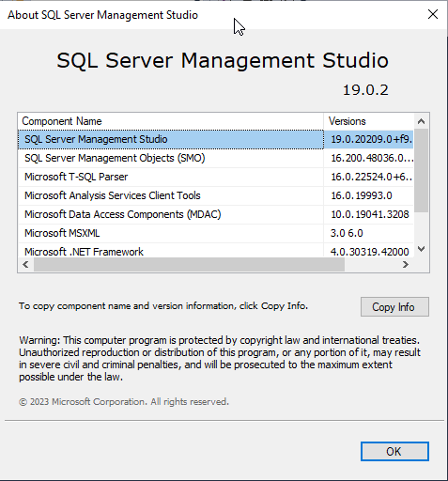Select Microsoft Data Access Components (MDAC) row
This screenshot has width=448, height=481.
click(x=216, y=214)
